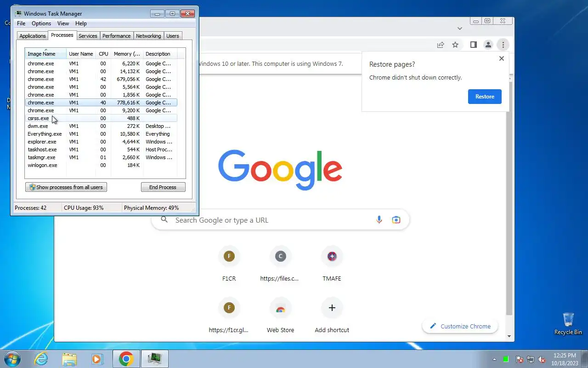The width and height of the screenshot is (588, 368).
Task: Open the TMAFE shortcut
Action: point(332,263)
